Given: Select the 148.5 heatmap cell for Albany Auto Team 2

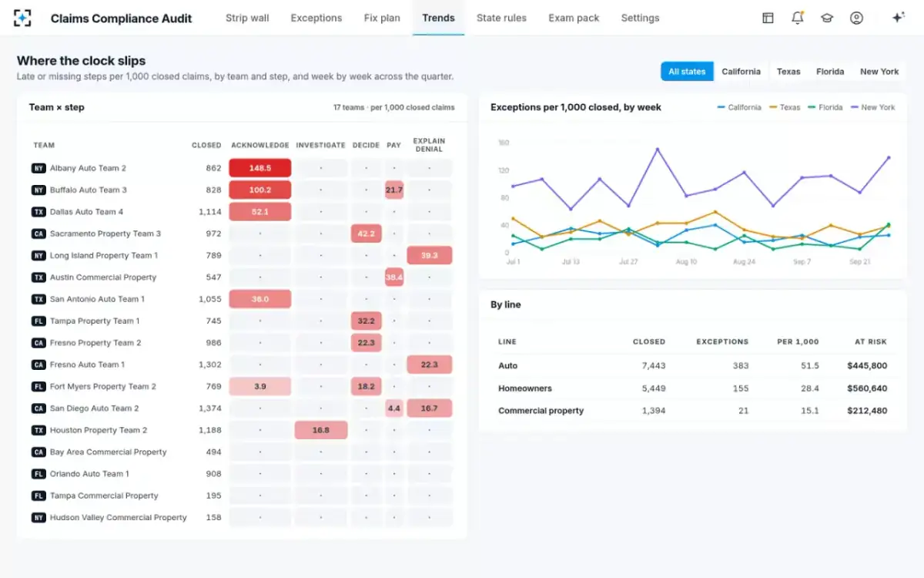Looking at the screenshot, I should point(260,168).
